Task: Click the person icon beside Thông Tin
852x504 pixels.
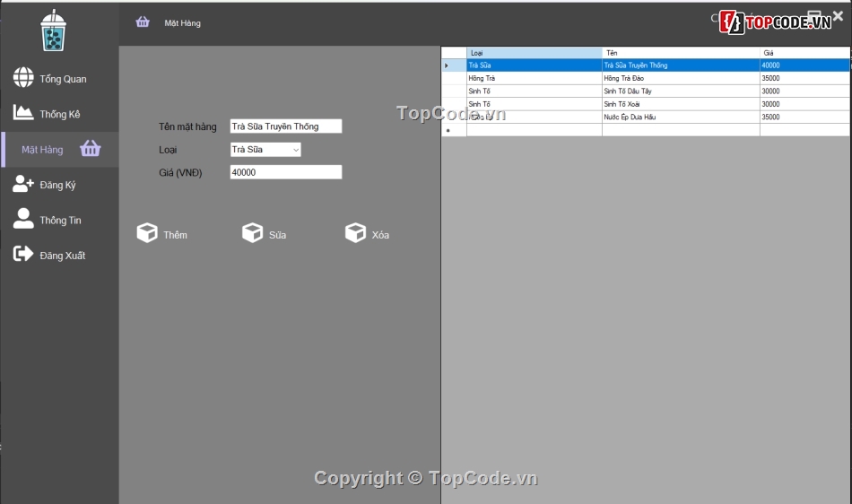Action: point(23,219)
